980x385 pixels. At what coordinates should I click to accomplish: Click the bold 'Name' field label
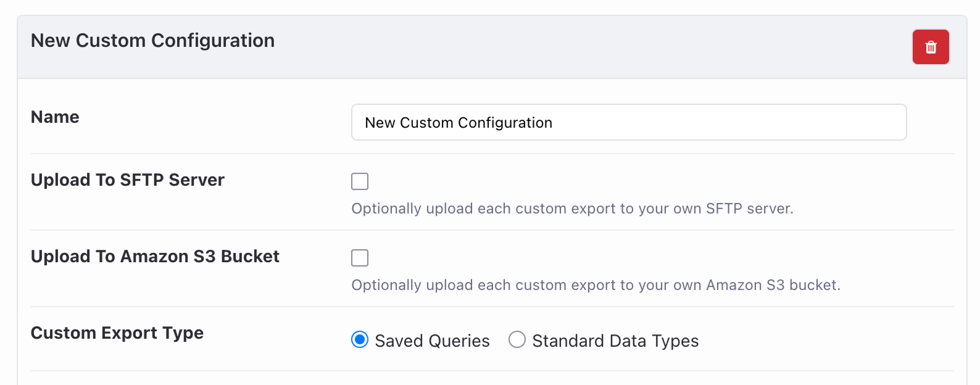pyautogui.click(x=55, y=117)
